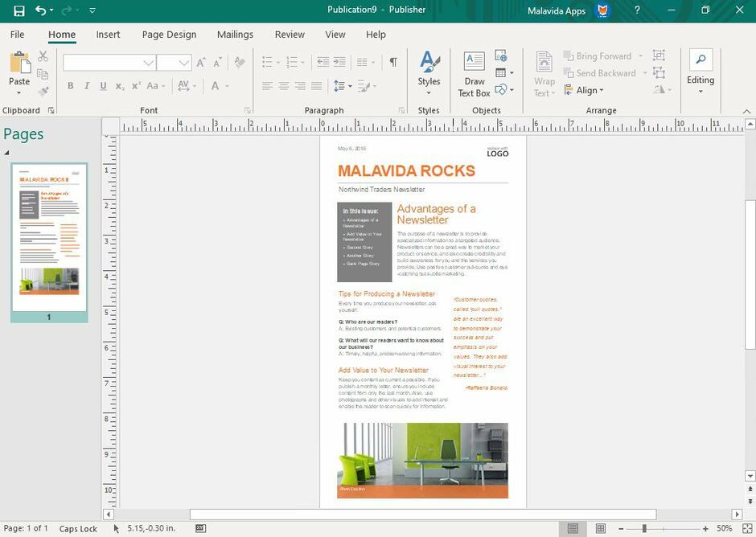Select page 1 thumbnail
Viewport: 756px width, 537px height.
[49, 243]
